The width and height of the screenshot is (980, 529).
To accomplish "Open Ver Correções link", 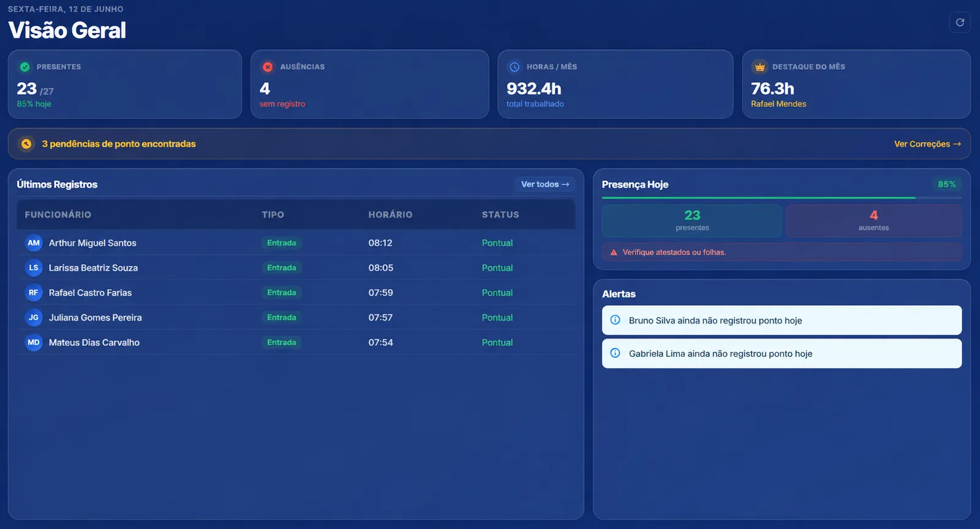I will coord(927,144).
